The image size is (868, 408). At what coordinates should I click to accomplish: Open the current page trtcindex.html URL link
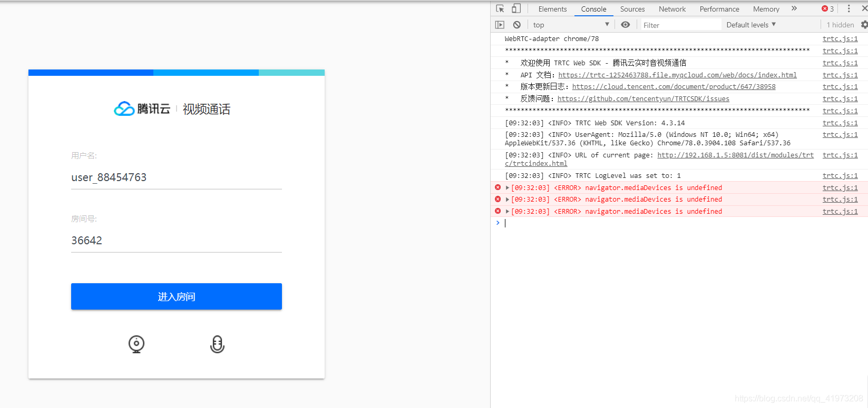735,155
